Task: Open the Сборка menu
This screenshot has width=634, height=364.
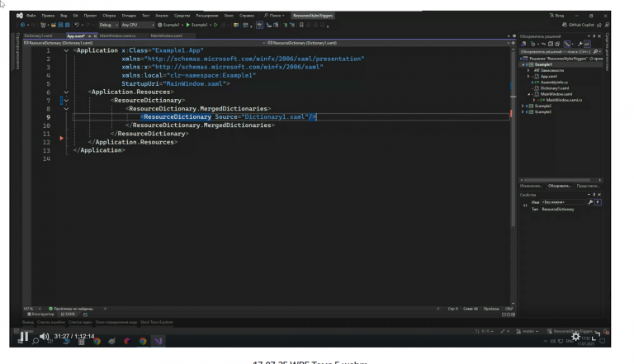Action: coord(109,16)
